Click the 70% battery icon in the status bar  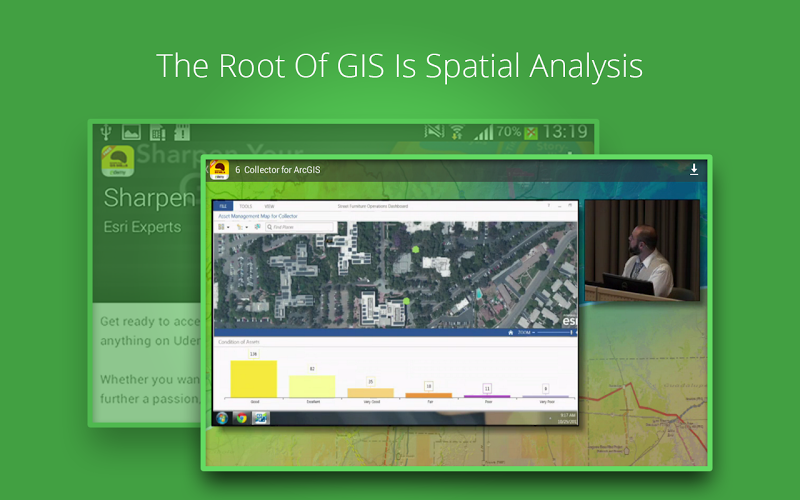531,133
